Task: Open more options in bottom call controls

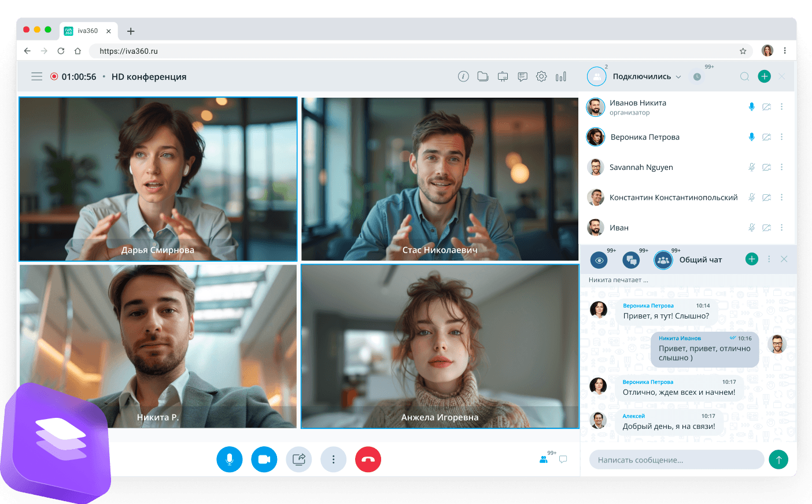Action: (x=334, y=459)
